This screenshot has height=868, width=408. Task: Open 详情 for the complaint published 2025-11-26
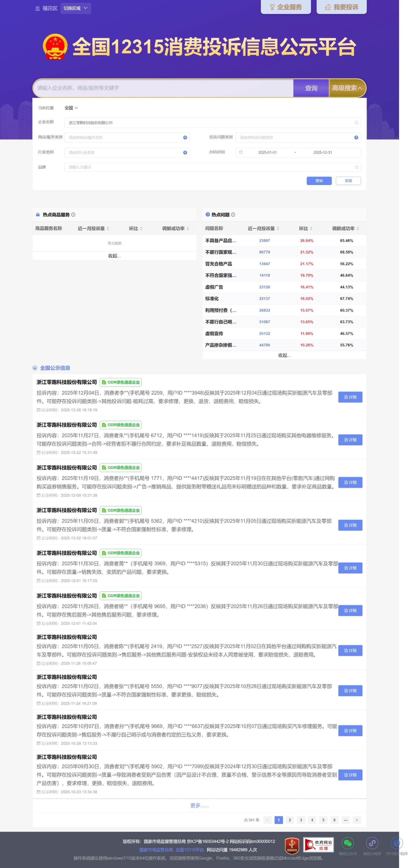(x=350, y=650)
